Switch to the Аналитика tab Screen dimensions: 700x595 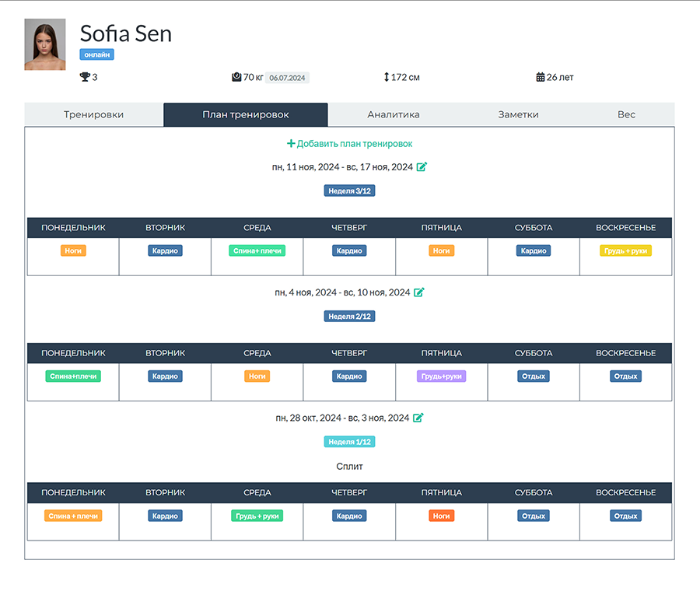394,114
